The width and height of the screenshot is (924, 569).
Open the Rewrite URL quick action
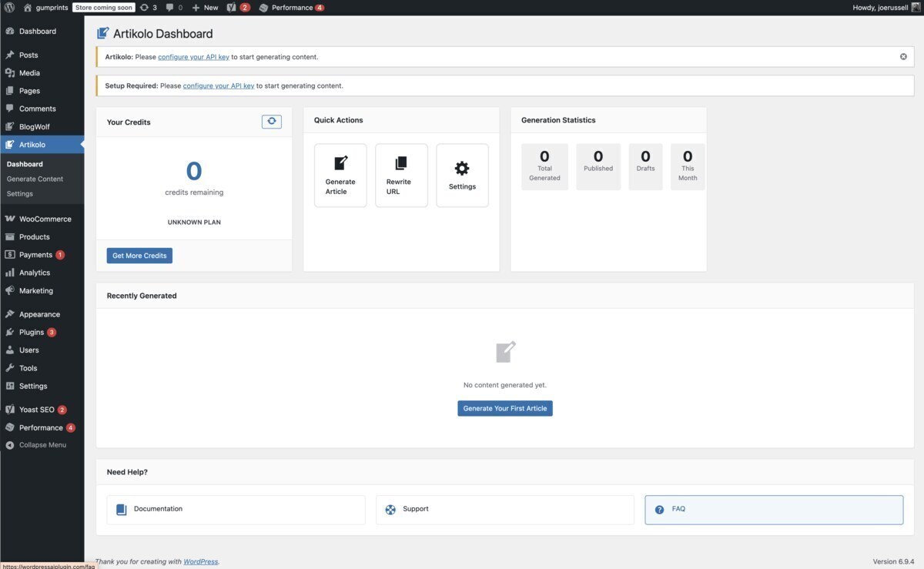[x=400, y=175]
